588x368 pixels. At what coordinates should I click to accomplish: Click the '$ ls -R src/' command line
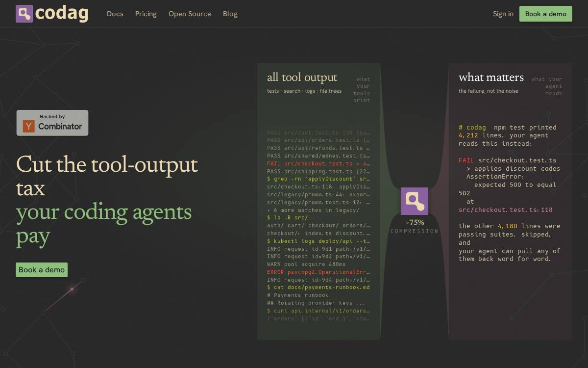pyautogui.click(x=288, y=218)
